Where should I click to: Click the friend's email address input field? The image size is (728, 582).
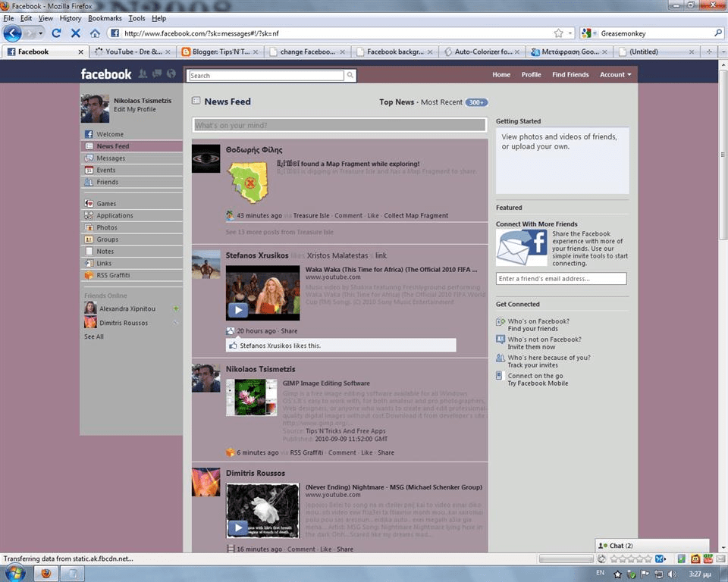coord(560,278)
